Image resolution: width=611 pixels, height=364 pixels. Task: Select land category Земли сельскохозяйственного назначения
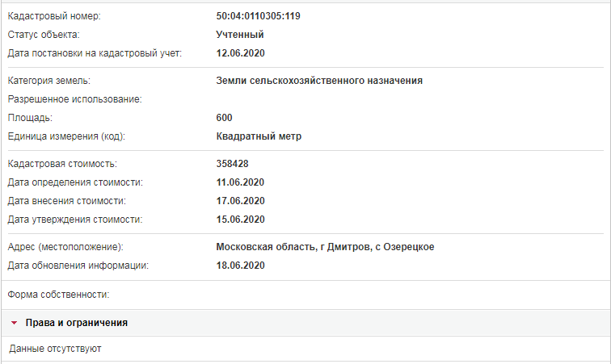click(x=319, y=81)
